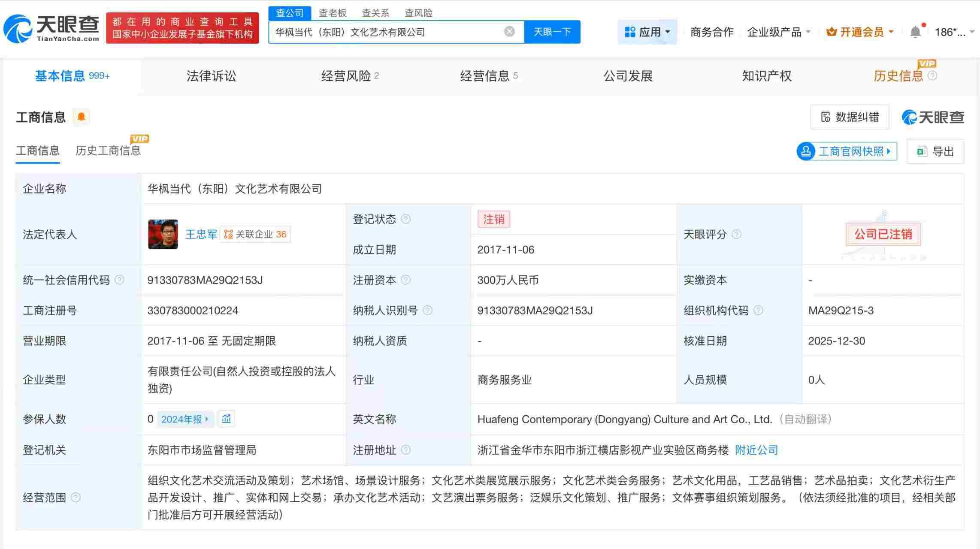Image resolution: width=980 pixels, height=549 pixels.
Task: Click help icon beside 登记状态
Action: (405, 219)
